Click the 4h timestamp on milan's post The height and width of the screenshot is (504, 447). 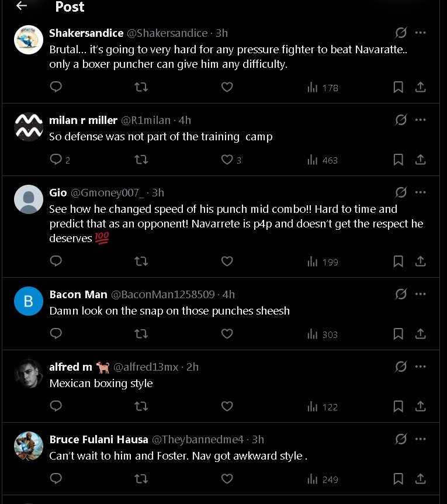[185, 120]
